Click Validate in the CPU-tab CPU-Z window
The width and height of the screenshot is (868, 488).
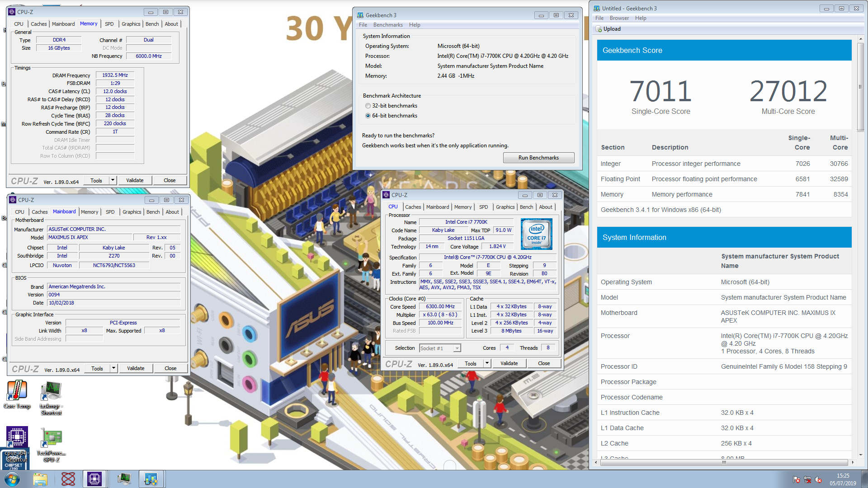pyautogui.click(x=509, y=363)
